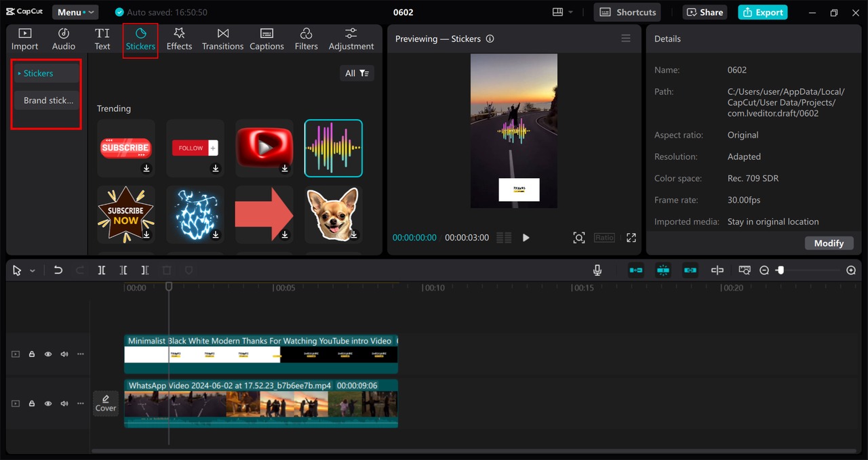The width and height of the screenshot is (868, 460).
Task: Toggle auto snapping
Action: click(x=663, y=270)
